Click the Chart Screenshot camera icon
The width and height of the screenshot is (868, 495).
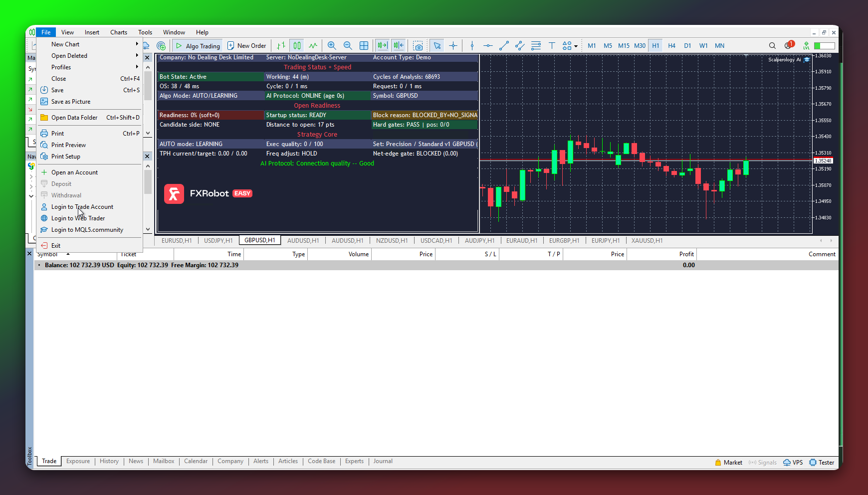[418, 45]
